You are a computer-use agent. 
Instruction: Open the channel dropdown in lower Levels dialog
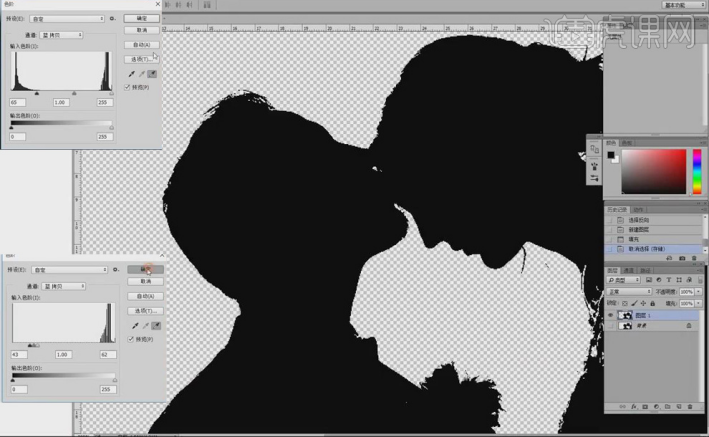click(62, 285)
